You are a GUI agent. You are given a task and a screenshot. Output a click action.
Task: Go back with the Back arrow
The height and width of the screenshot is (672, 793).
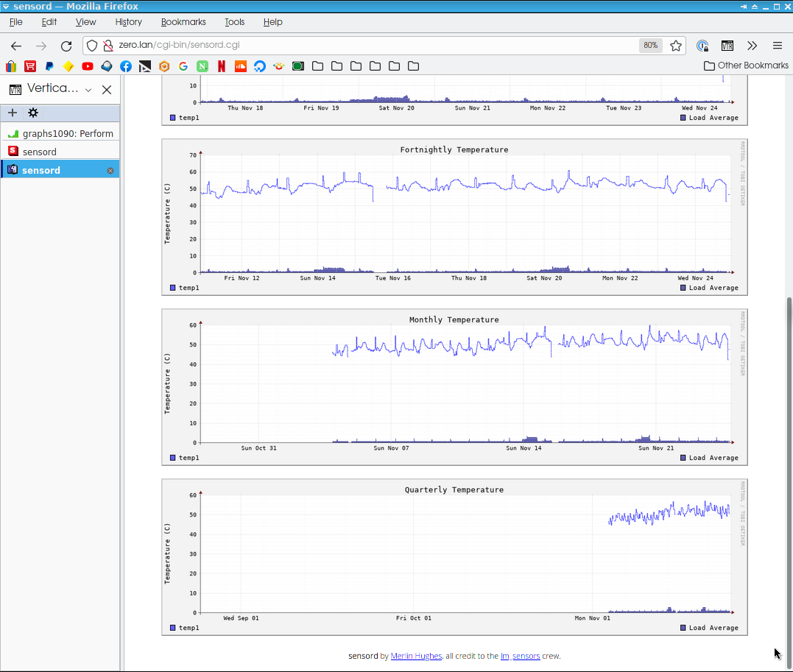click(16, 46)
